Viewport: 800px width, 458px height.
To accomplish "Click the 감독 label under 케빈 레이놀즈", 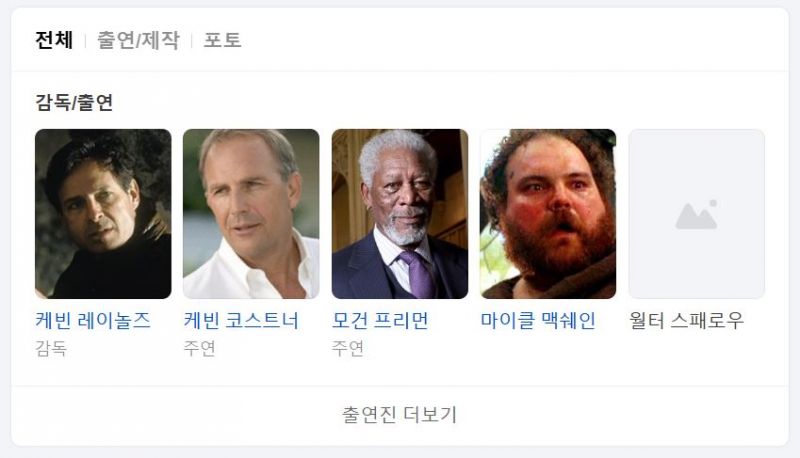I will point(51,348).
